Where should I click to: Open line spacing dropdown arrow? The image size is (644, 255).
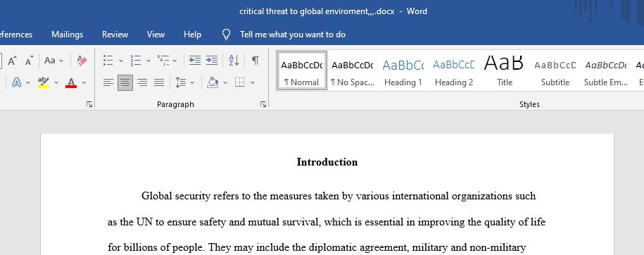[x=192, y=82]
